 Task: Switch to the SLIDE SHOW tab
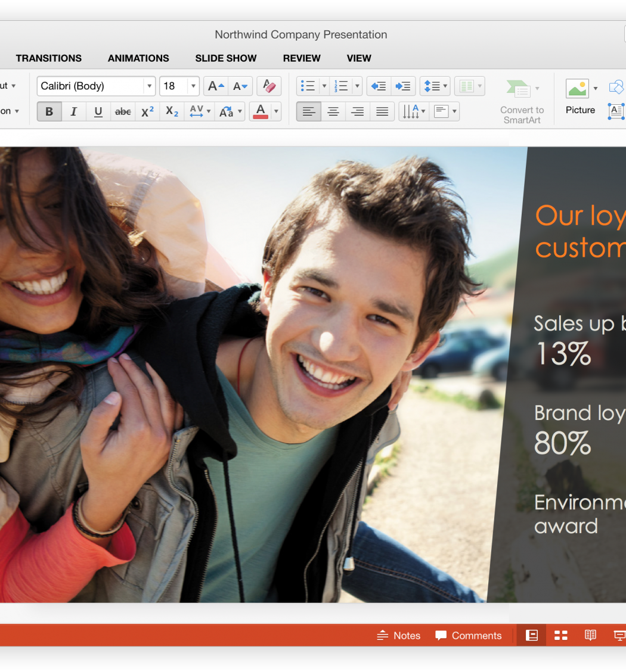(x=226, y=58)
